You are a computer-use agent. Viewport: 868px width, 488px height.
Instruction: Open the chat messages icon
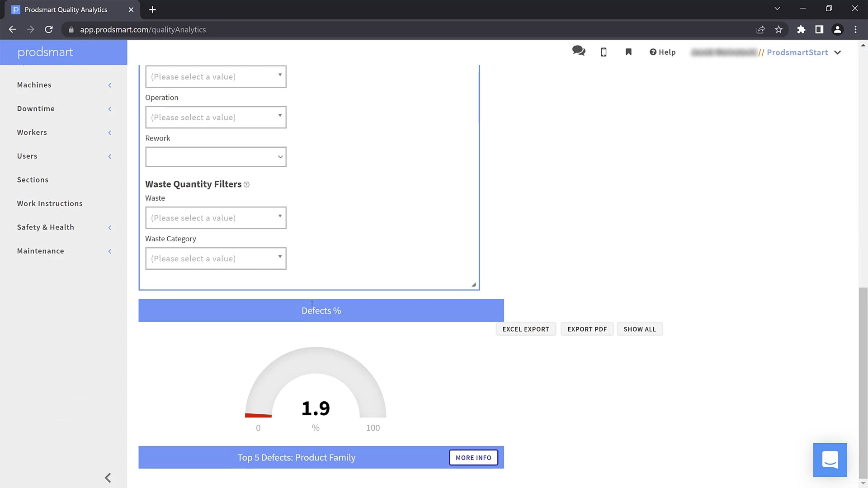point(578,51)
